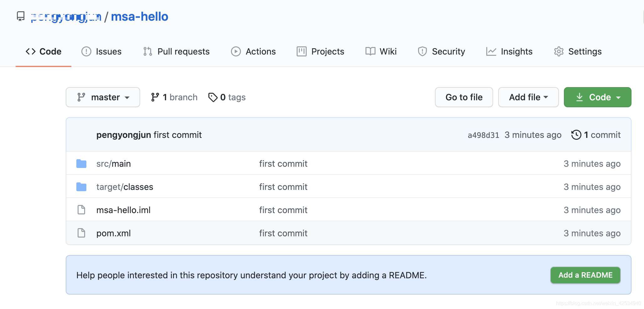644x309 pixels.
Task: Expand the master branch dropdown
Action: click(103, 97)
